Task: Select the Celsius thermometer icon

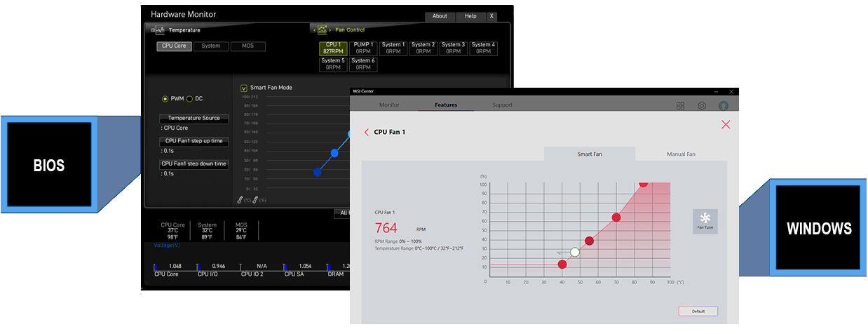Action: pyautogui.click(x=240, y=200)
